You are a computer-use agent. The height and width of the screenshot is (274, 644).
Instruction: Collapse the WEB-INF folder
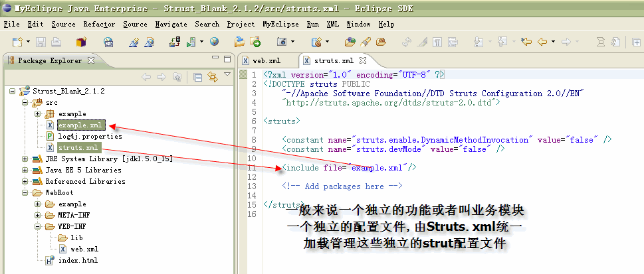coord(38,226)
